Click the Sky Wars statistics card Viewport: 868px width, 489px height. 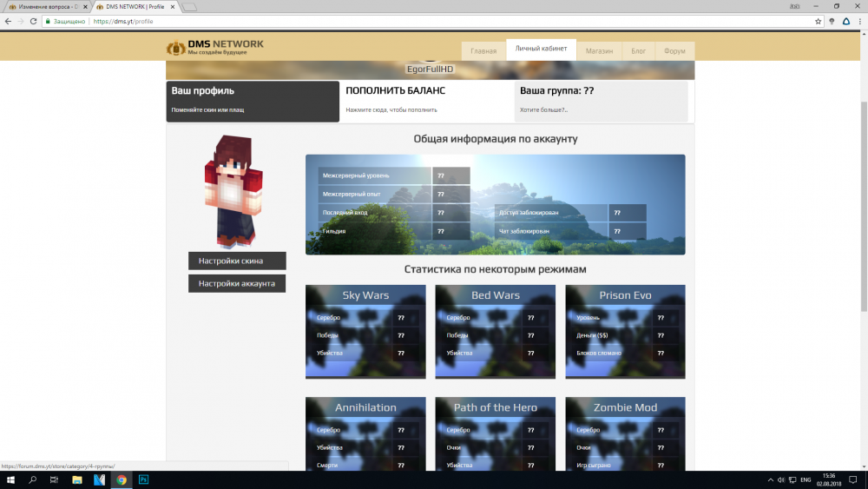(365, 332)
